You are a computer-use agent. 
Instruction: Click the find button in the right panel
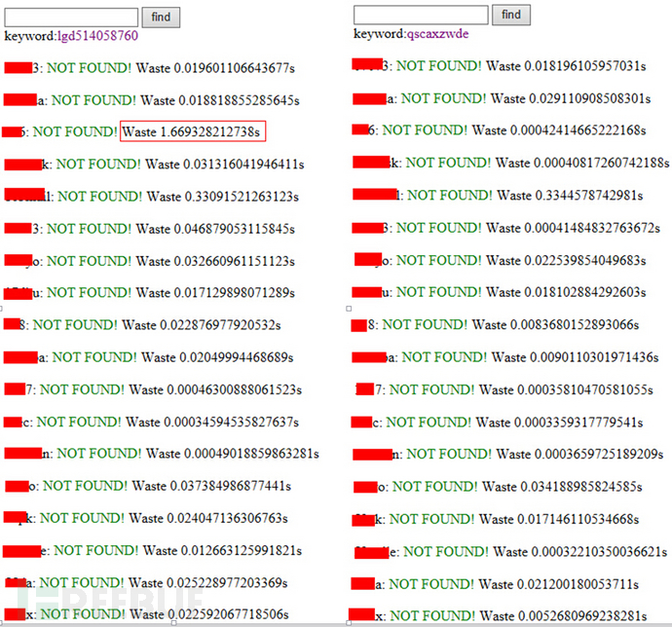[511, 15]
